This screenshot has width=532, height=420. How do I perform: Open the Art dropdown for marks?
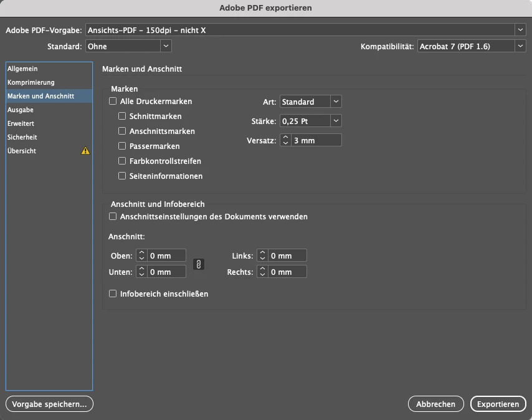310,102
